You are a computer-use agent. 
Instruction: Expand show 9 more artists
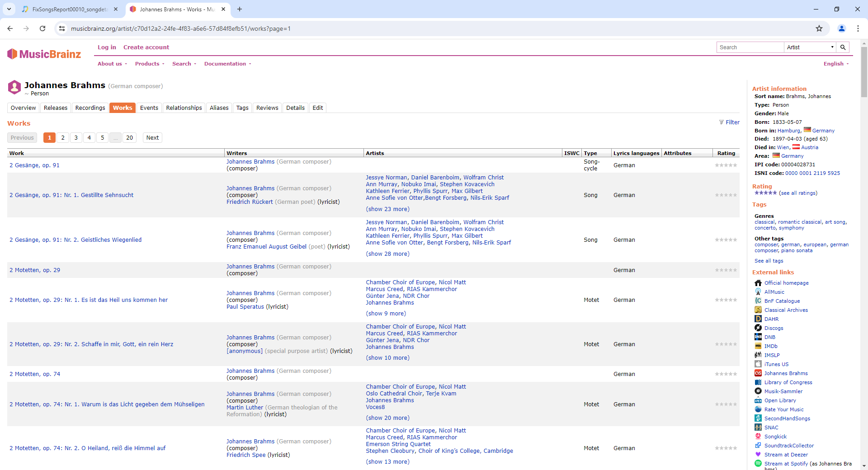click(386, 314)
